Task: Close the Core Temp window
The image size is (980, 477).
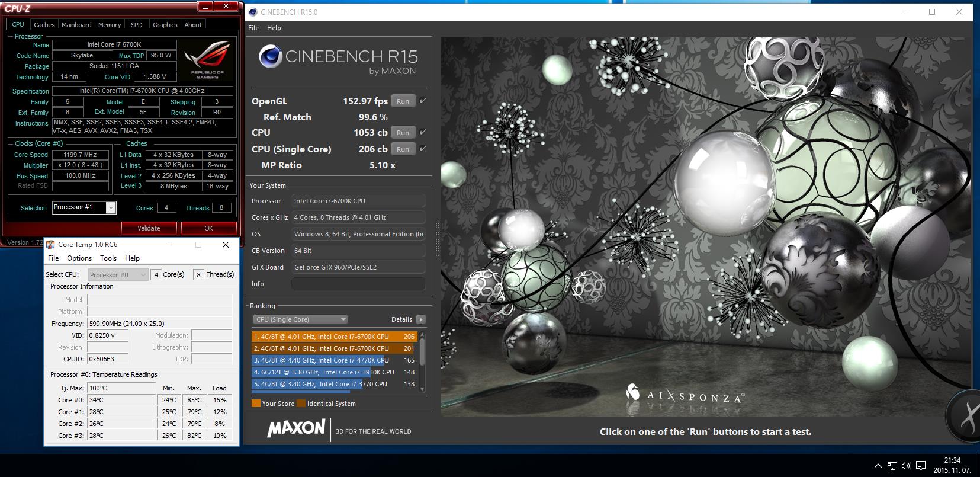Action: tap(226, 244)
